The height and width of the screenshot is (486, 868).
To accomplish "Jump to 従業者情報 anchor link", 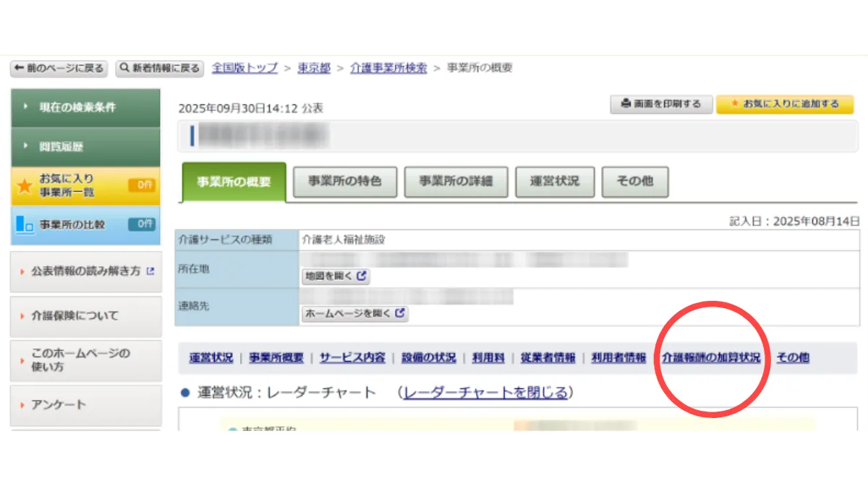I will click(x=548, y=358).
